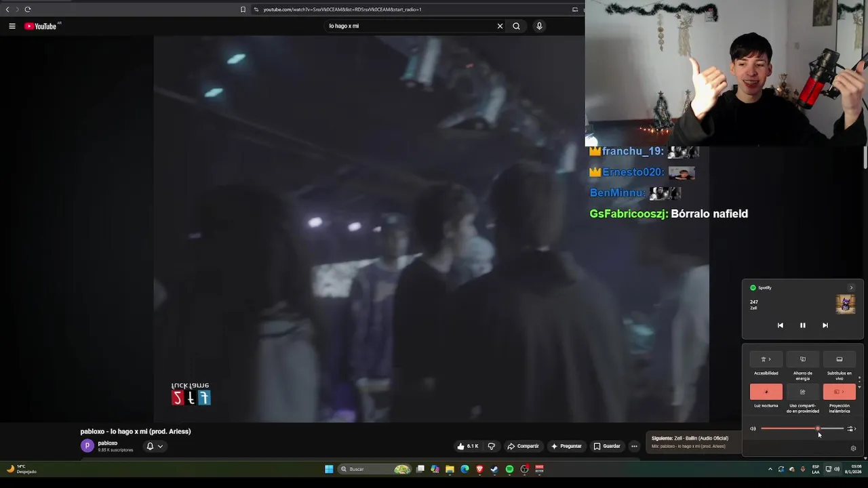Go to YouTube home via the logo
Screen dimensions: 868x488
[41, 26]
